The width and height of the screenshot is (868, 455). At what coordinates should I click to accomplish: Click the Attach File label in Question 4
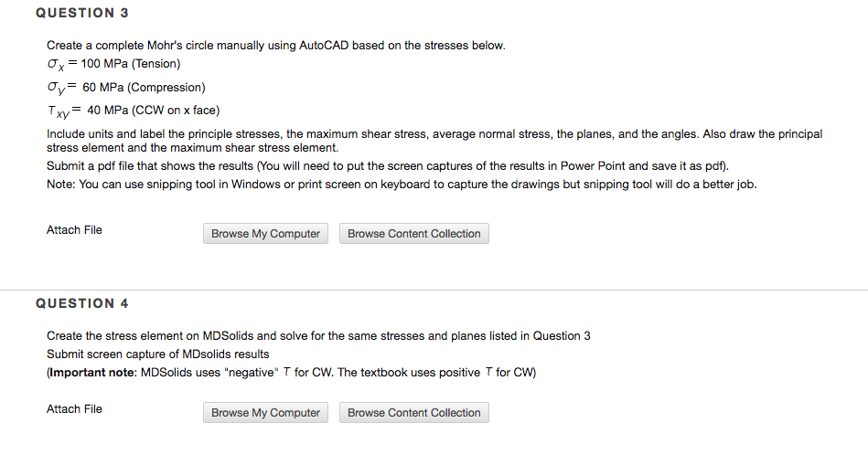[x=74, y=409]
